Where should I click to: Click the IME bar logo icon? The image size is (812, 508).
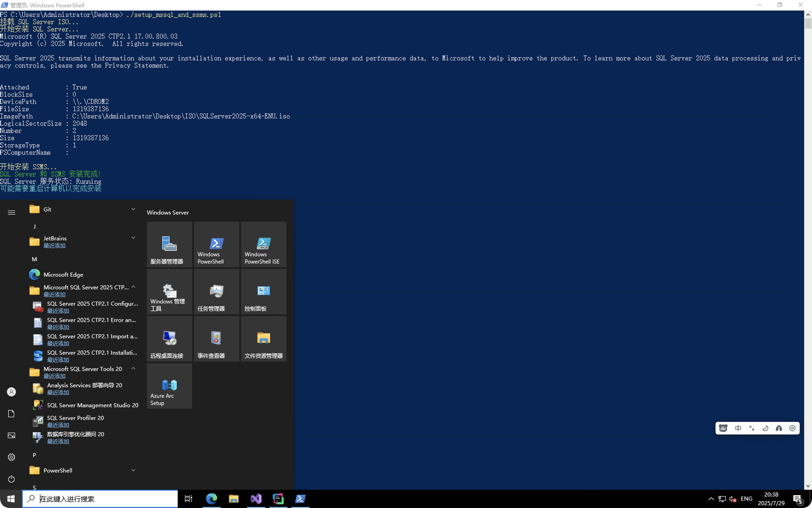[x=723, y=428]
